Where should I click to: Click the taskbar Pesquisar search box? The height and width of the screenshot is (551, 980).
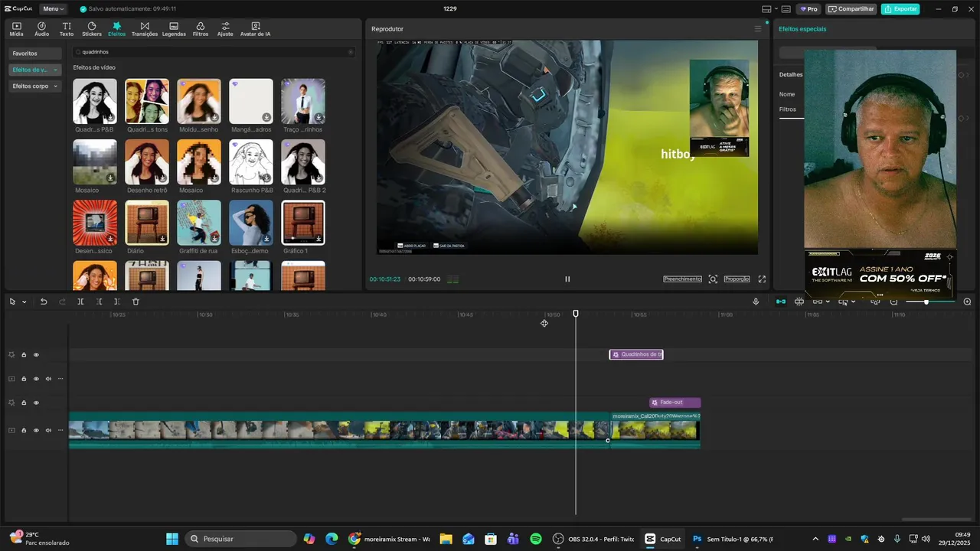coord(242,539)
